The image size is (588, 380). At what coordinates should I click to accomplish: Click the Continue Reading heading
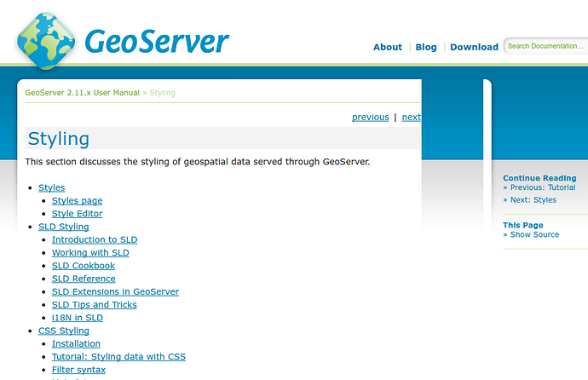click(539, 178)
